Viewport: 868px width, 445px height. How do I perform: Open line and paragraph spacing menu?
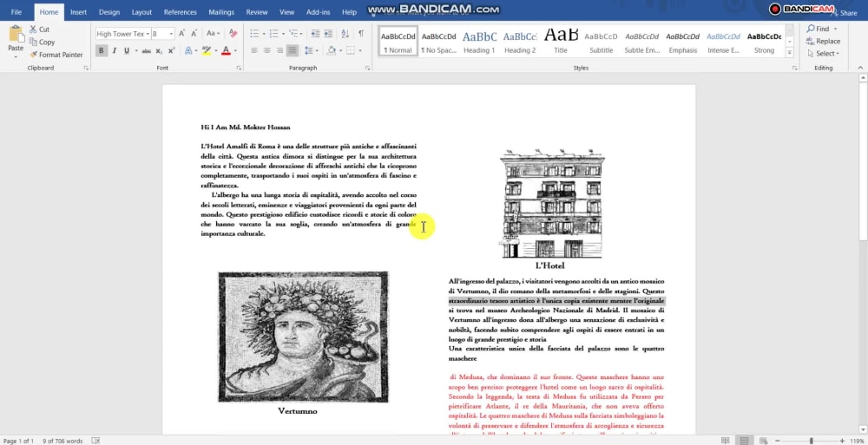point(311,51)
